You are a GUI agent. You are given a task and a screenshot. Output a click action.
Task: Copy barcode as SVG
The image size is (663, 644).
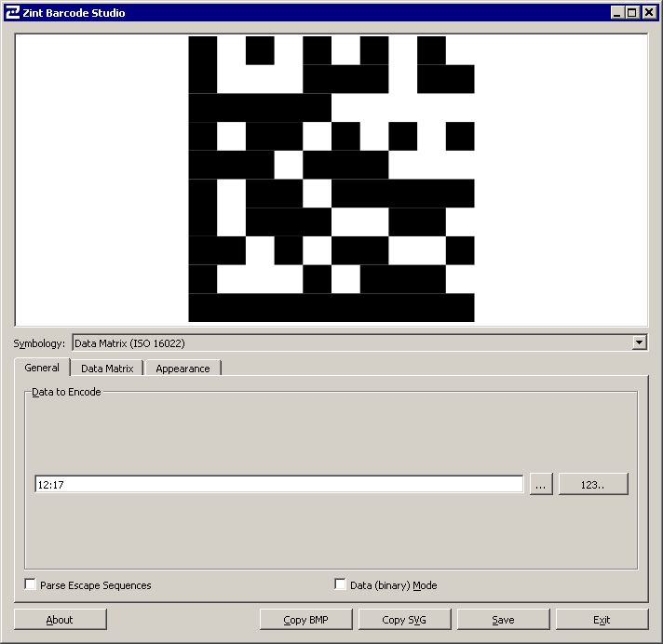(404, 620)
